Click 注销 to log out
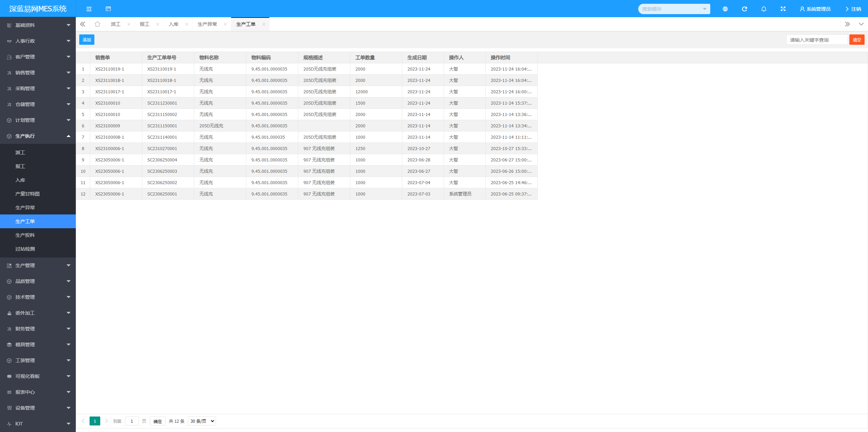 (853, 9)
